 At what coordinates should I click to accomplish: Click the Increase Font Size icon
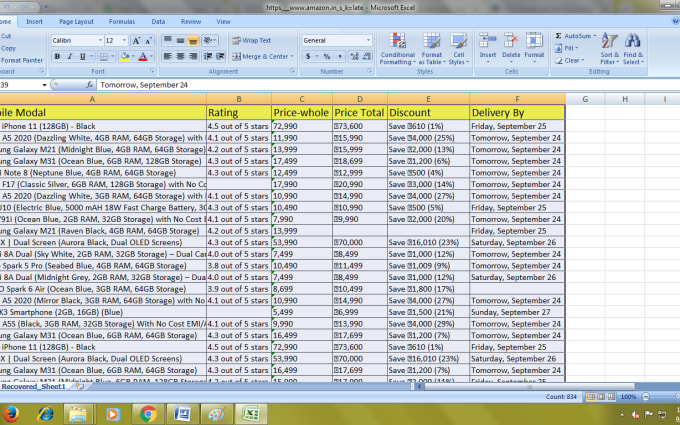(136, 40)
